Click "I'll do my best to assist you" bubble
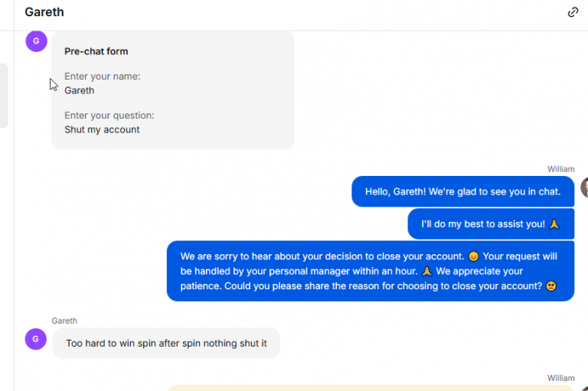Viewport: 588px width, 391px height. (x=491, y=223)
